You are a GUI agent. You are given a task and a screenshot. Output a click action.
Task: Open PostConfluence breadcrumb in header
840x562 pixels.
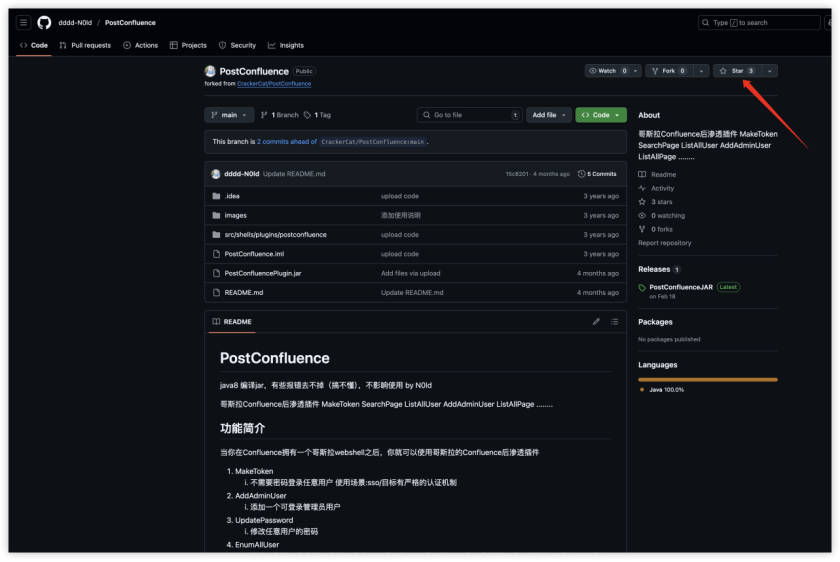(130, 23)
